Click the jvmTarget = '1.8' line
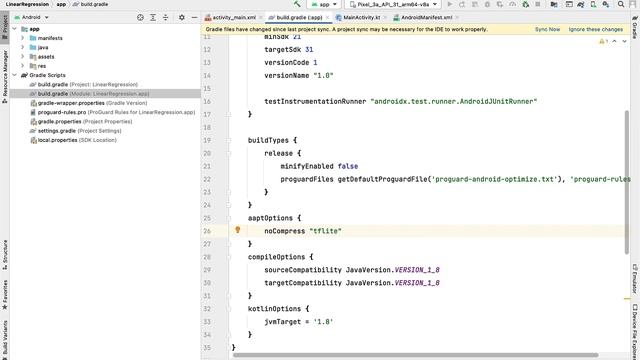 click(x=299, y=322)
